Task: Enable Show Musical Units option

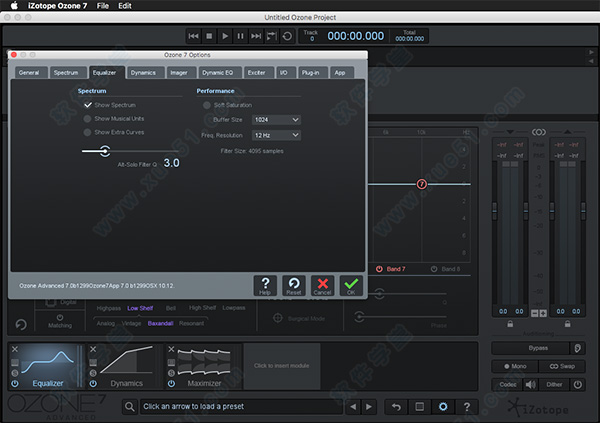Action: click(87, 119)
